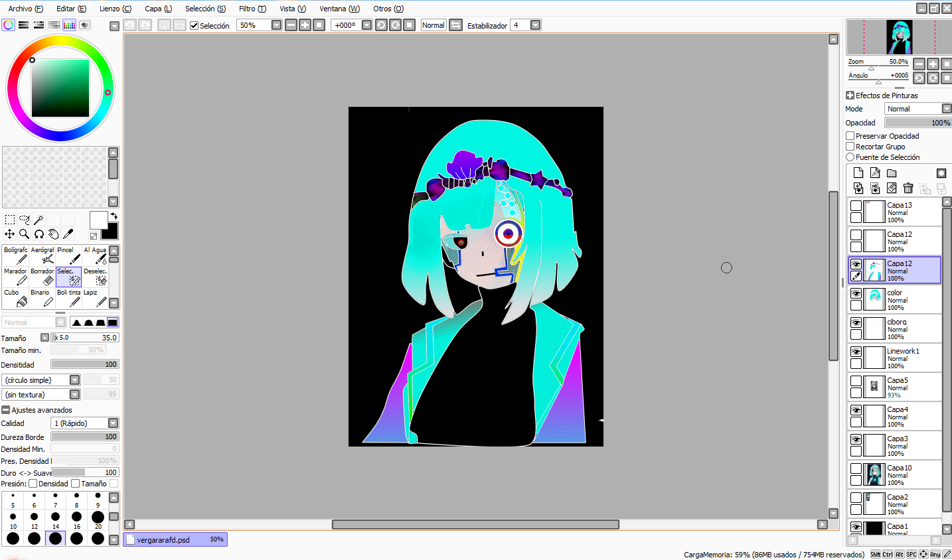Expand the Efectos de Pinturas section
This screenshot has height=560, width=952.
[x=850, y=96]
